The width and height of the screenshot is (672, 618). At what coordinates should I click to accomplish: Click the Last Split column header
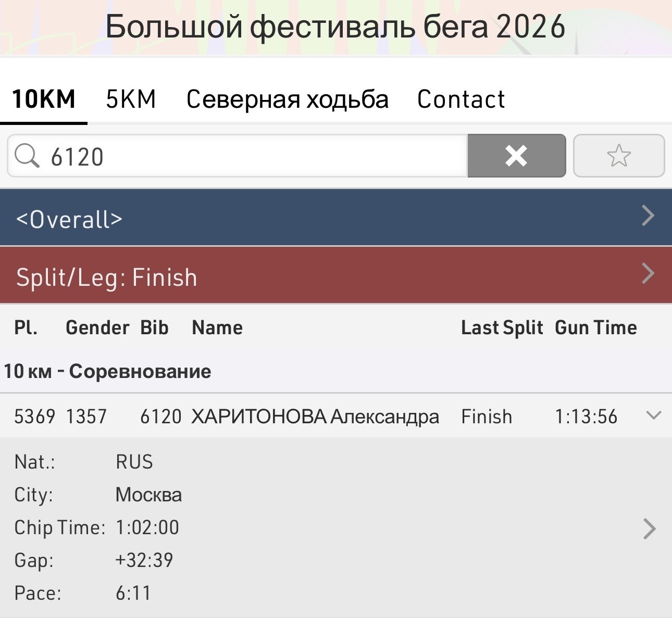(502, 327)
